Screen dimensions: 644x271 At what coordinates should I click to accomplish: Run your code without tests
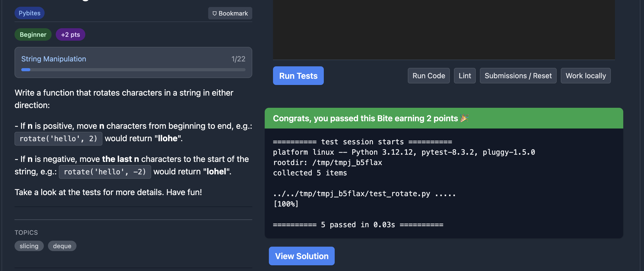[428, 76]
